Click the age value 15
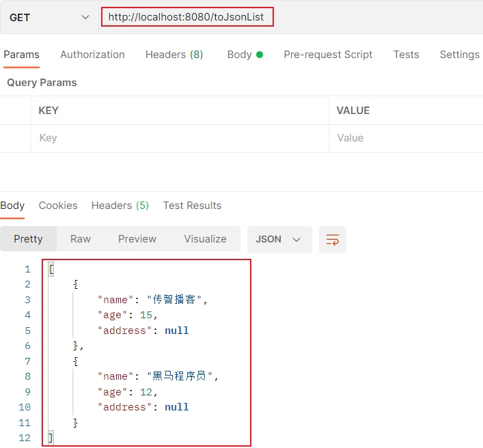This screenshot has width=483, height=448. (146, 315)
